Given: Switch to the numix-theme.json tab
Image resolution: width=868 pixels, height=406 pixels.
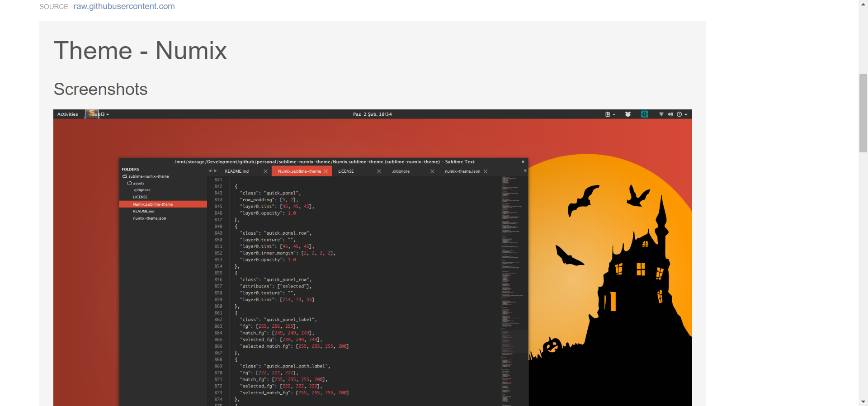Looking at the screenshot, I should pos(462,171).
